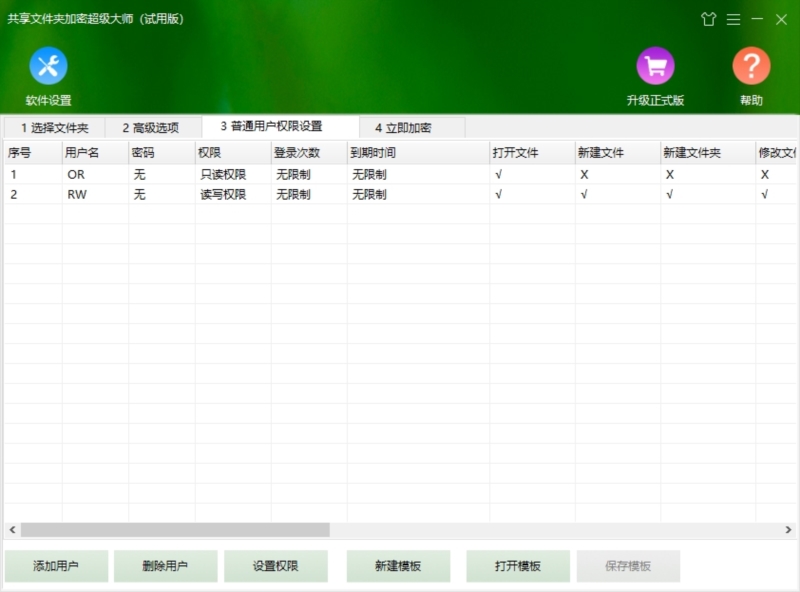Click 新建文件夹 check mark in RW row
The height and width of the screenshot is (592, 800).
pos(669,194)
